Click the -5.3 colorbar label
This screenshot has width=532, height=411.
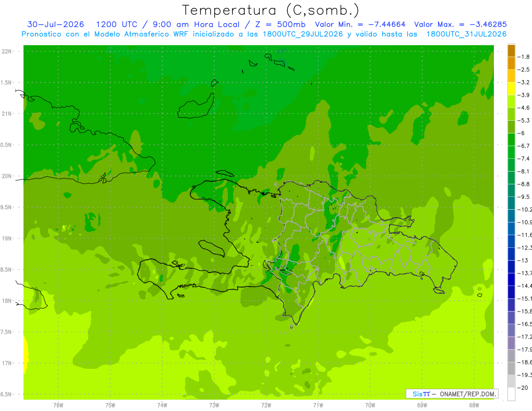(x=524, y=121)
